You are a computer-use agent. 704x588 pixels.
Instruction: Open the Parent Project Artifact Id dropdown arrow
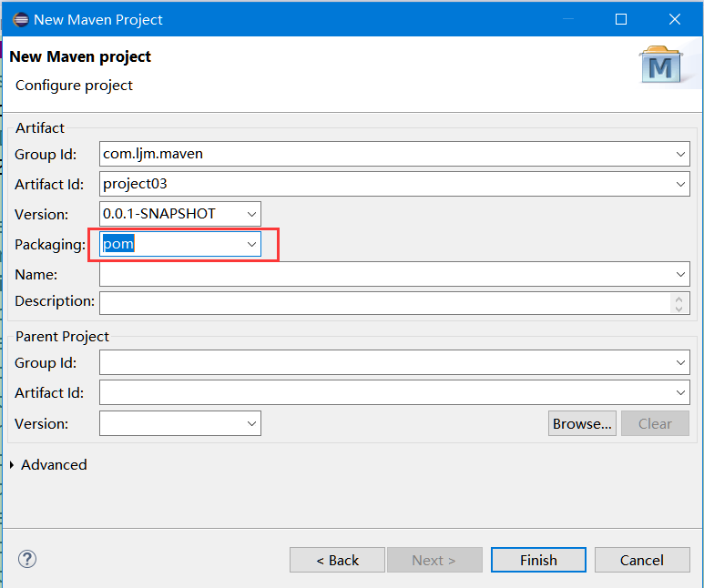(x=680, y=392)
